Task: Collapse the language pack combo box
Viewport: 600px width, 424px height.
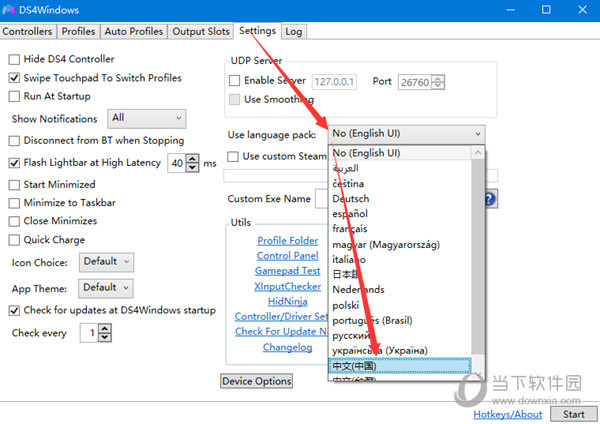Action: pos(406,134)
